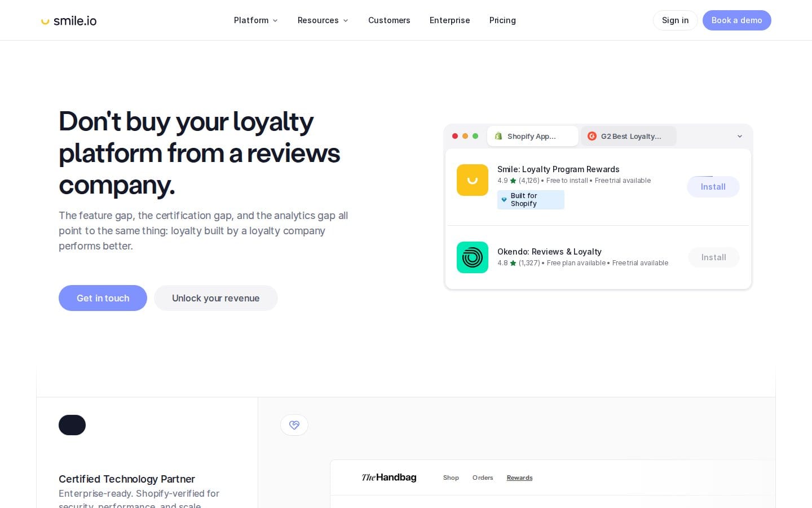Click the Smile yellow app icon
812x508 pixels.
tap(473, 180)
